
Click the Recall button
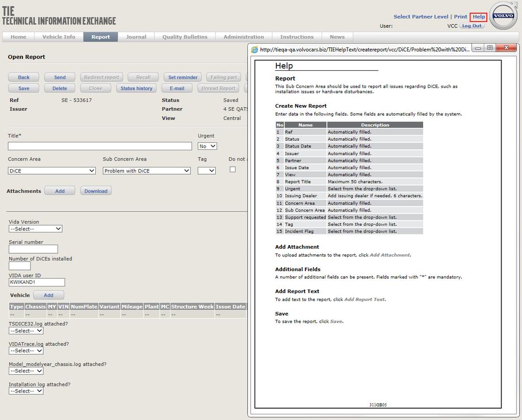(x=143, y=77)
